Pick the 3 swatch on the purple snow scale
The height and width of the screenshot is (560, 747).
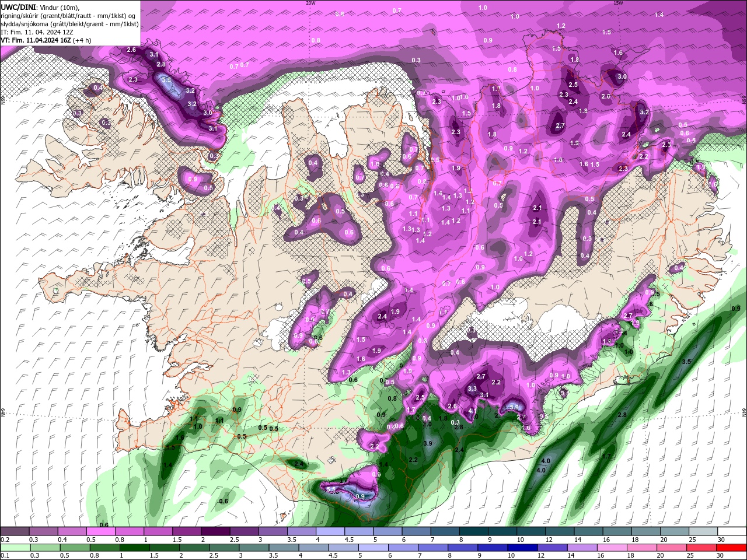tap(272, 531)
